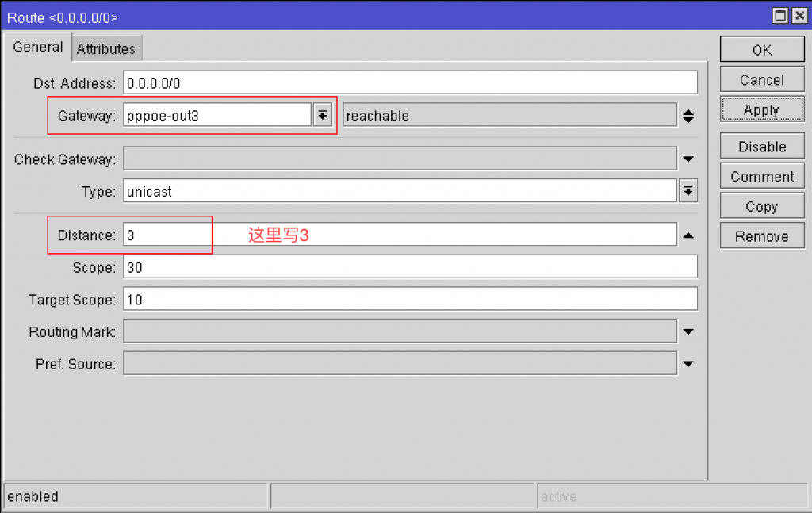Screen dimensions: 812x513
Task: Click the Distance input field
Action: [400, 235]
